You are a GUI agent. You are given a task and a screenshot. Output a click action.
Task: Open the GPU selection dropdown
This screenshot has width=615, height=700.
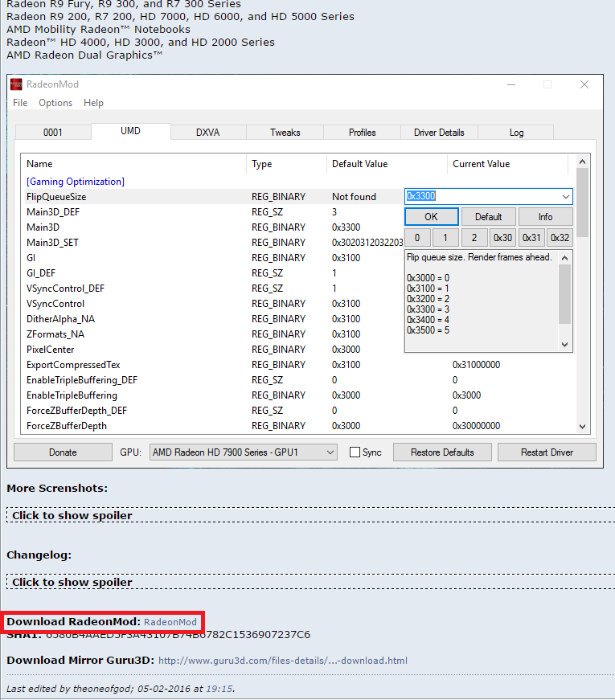pos(244,452)
